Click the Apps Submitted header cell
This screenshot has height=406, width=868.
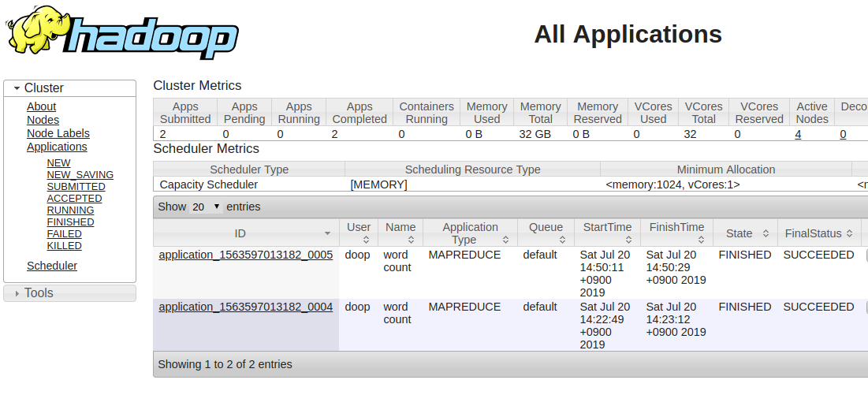pos(185,113)
